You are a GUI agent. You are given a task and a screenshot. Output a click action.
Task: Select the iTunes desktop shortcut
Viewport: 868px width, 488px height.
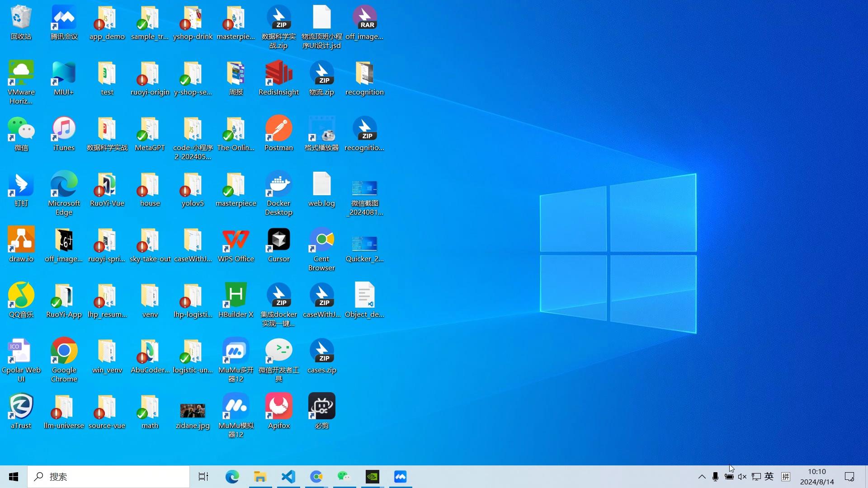(64, 134)
